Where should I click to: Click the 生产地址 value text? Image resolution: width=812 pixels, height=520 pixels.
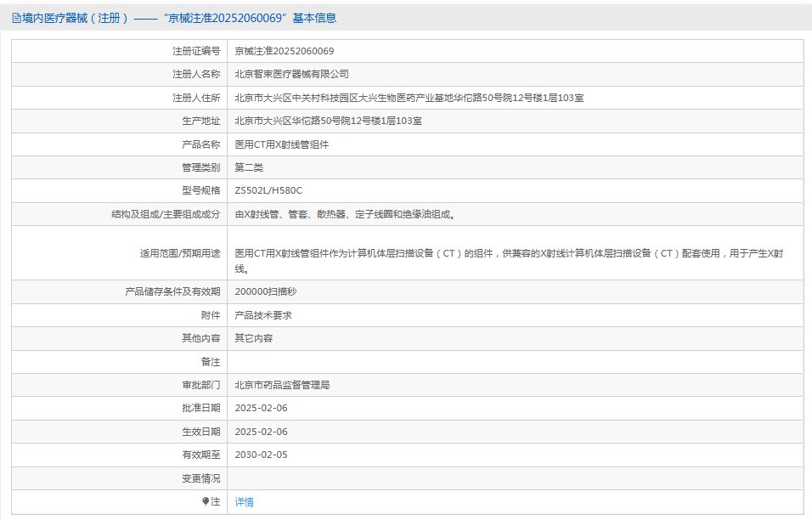(x=328, y=121)
